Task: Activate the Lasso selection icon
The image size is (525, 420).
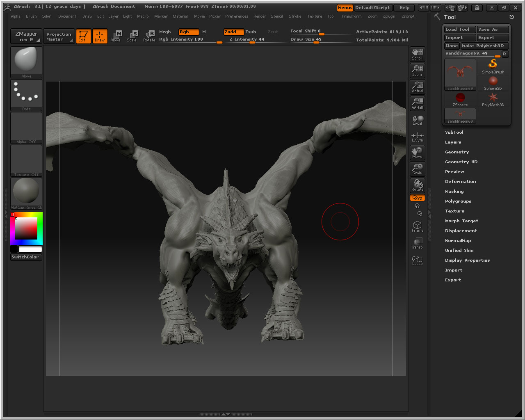Action: click(417, 260)
